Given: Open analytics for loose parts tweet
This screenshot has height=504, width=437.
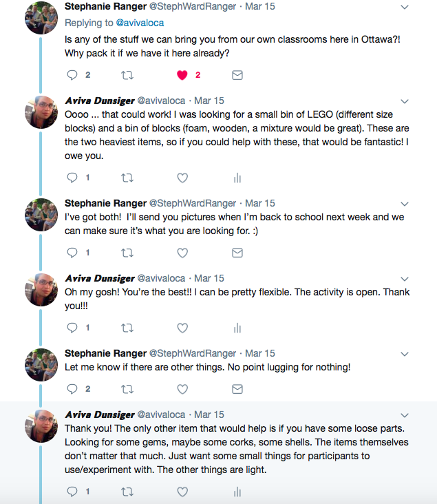Looking at the screenshot, I should tap(237, 492).
